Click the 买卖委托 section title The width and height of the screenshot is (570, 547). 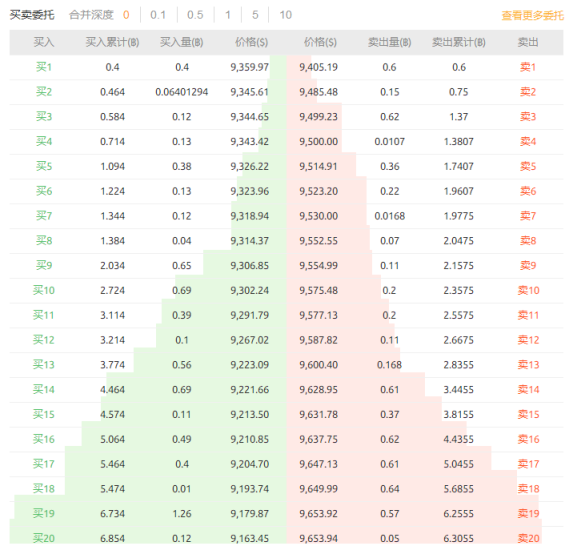pos(32,15)
